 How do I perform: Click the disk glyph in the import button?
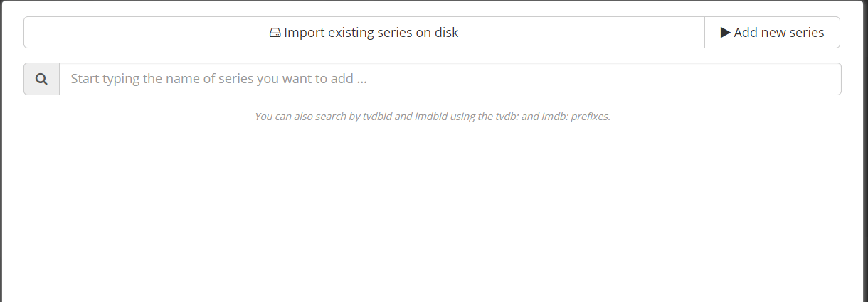(275, 33)
